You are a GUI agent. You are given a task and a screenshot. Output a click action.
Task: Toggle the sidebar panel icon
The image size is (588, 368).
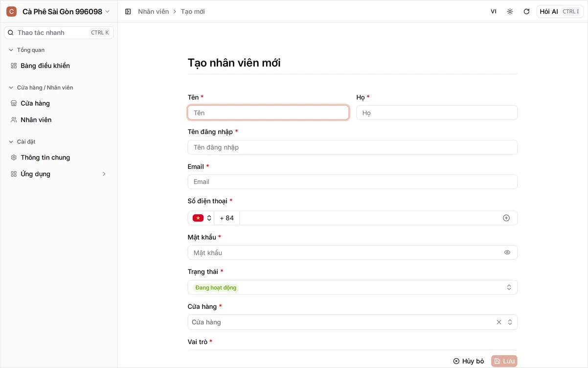128,11
